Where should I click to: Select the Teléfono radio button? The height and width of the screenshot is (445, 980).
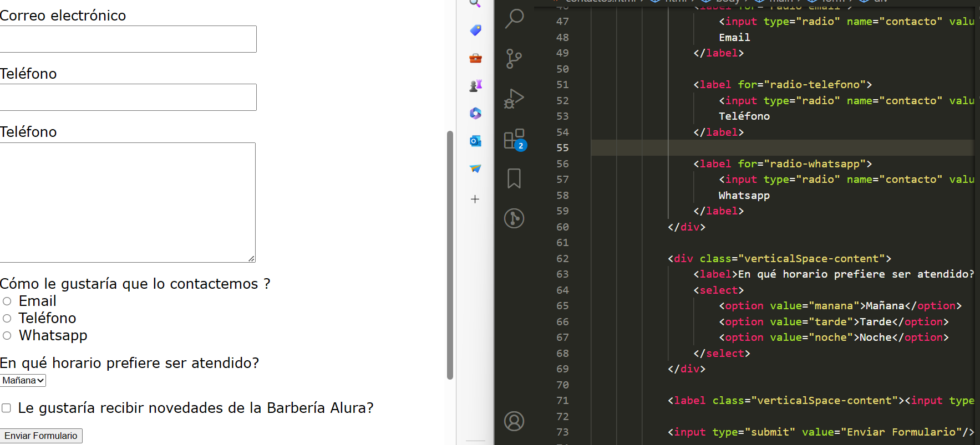[x=7, y=319]
